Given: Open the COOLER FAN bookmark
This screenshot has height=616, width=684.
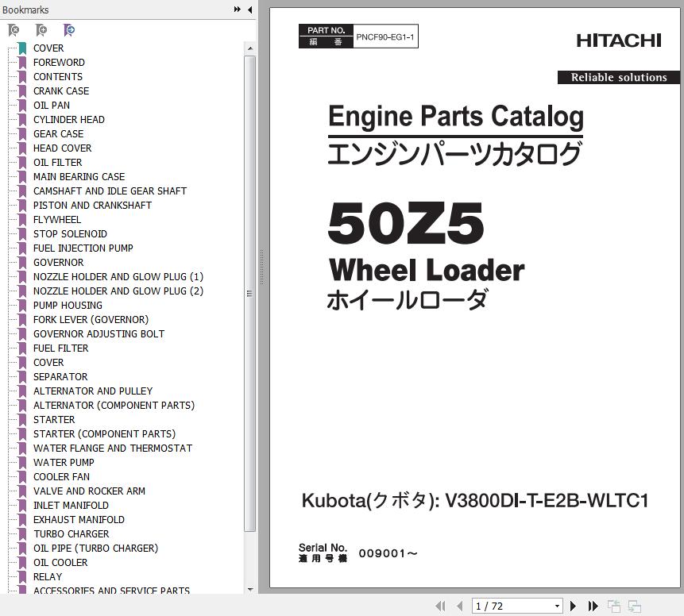Looking at the screenshot, I should [61, 477].
